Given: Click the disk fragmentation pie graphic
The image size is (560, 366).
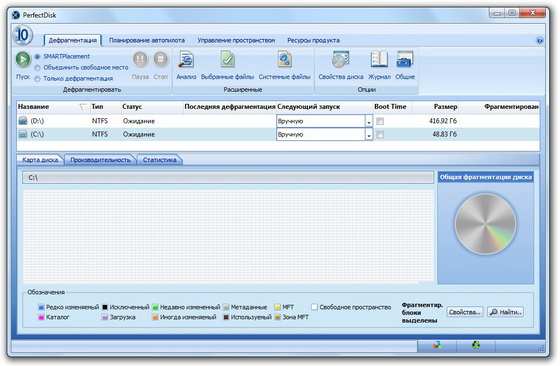Looking at the screenshot, I should 485,224.
